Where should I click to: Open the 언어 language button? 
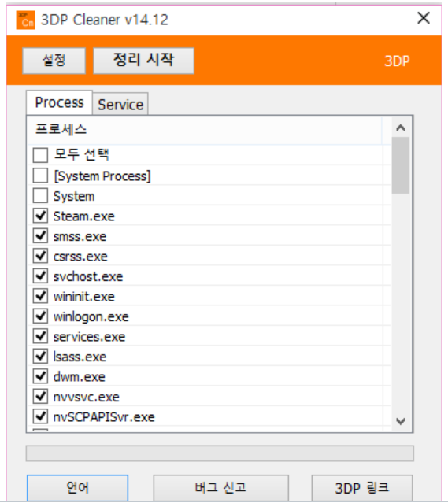[78, 488]
